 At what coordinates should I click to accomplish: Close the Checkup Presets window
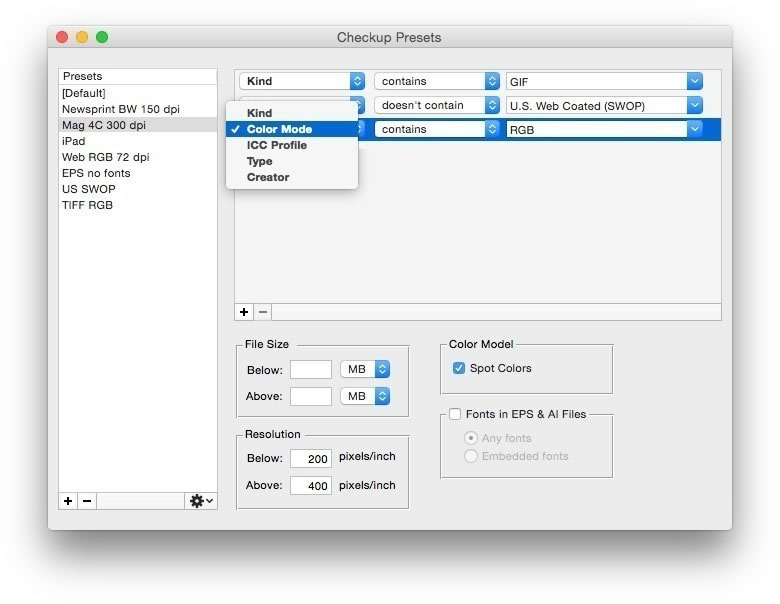coord(62,37)
